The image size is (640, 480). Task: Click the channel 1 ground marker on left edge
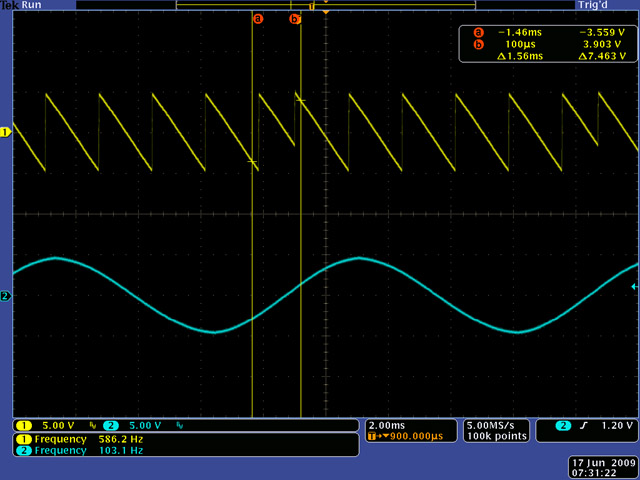point(5,132)
